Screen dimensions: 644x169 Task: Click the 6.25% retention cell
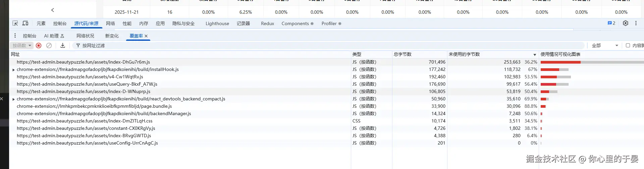pyautogui.click(x=246, y=12)
